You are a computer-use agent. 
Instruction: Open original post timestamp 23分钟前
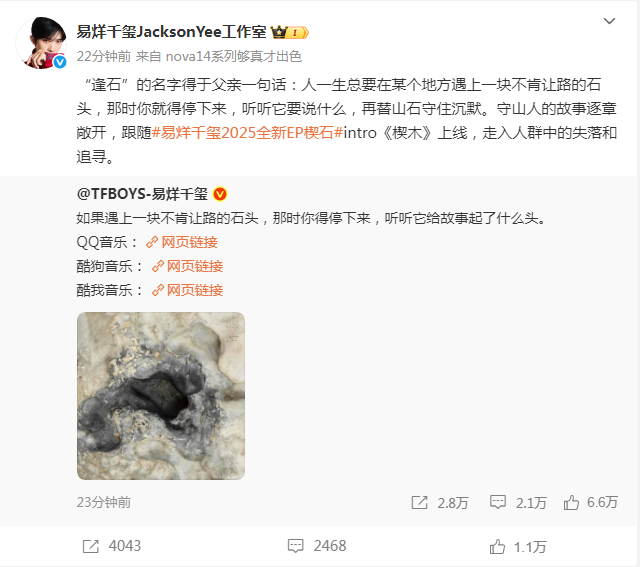104,502
